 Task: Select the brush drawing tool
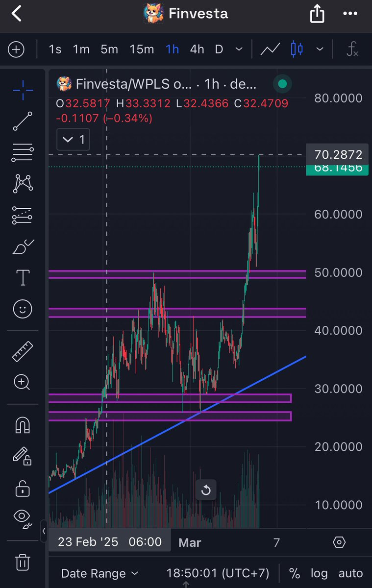tap(23, 246)
